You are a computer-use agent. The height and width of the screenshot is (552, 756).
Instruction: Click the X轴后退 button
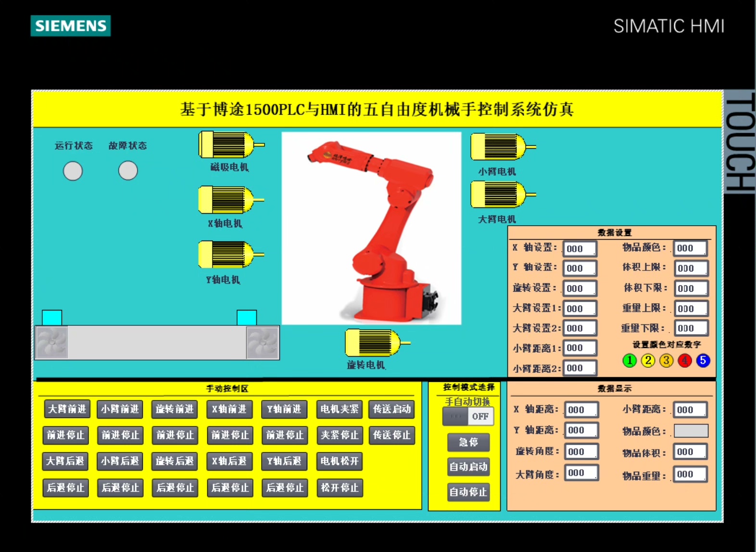229,461
